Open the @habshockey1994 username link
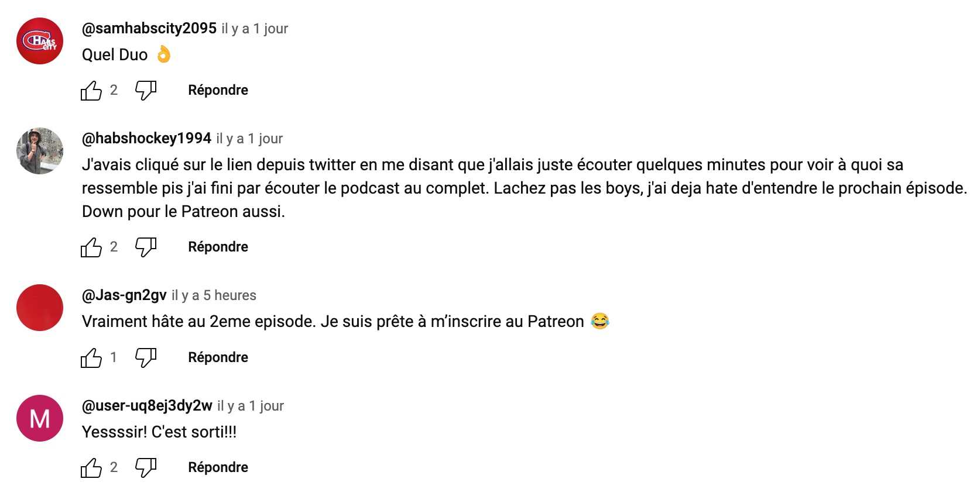 click(146, 138)
